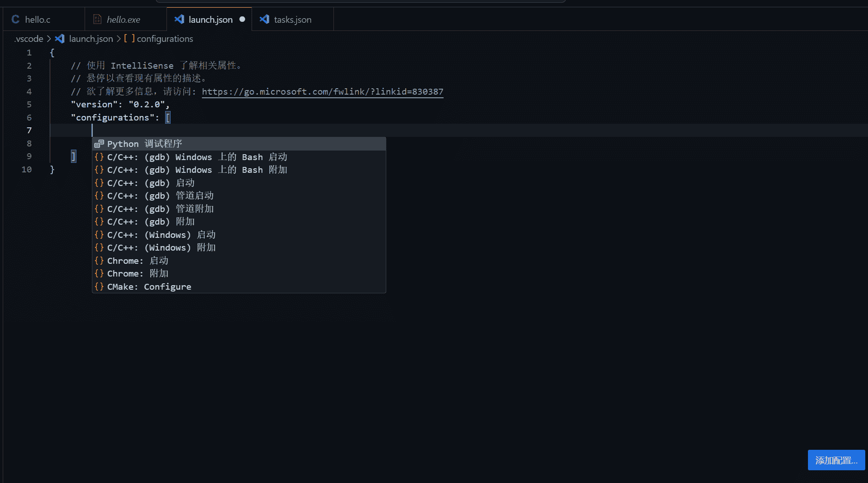This screenshot has height=483, width=868.
Task: Place cursor on the "configurations" key
Action: (112, 117)
